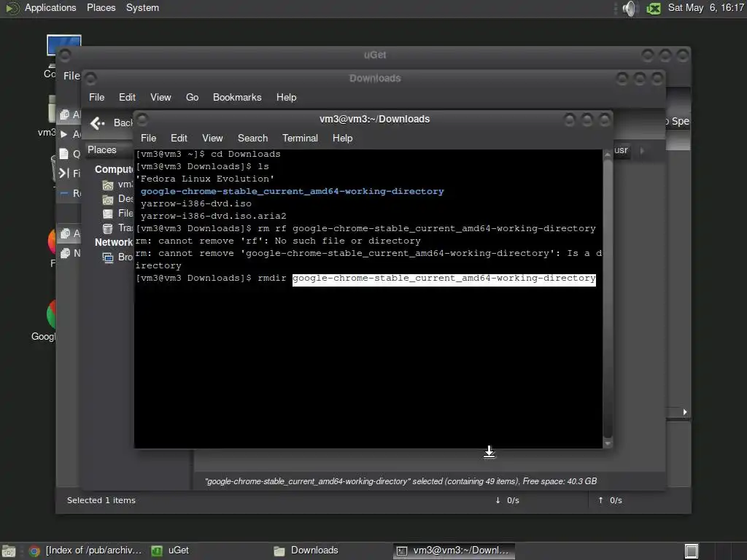The width and height of the screenshot is (747, 560).
Task: Click yarrow-i386-dvd.iso.aria2 text in terminal
Action: coord(214,216)
